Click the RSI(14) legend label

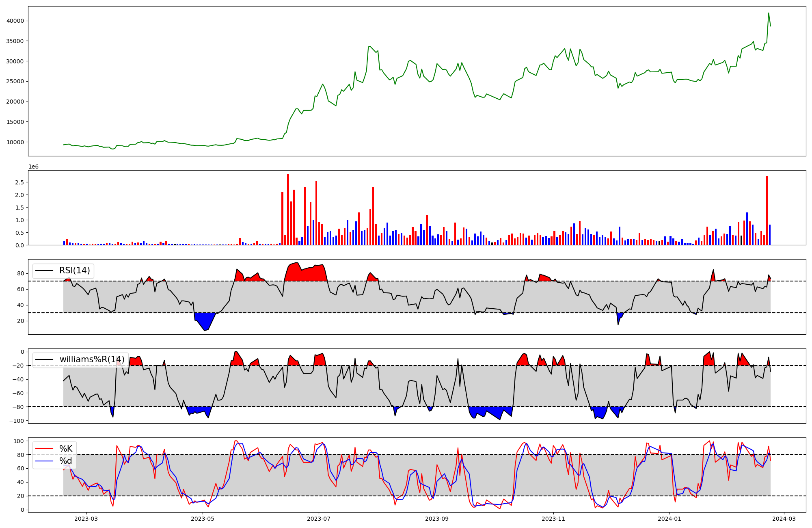(x=75, y=270)
